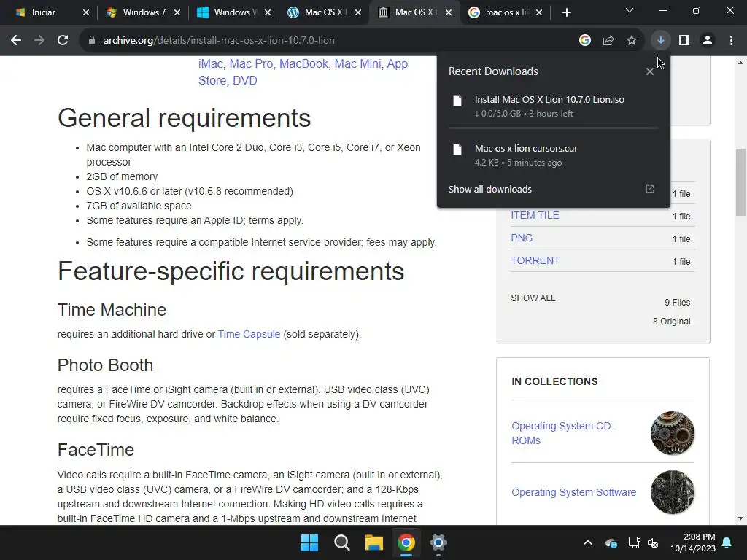Click the muted volume tray icon
The height and width of the screenshot is (560, 747).
[653, 542]
